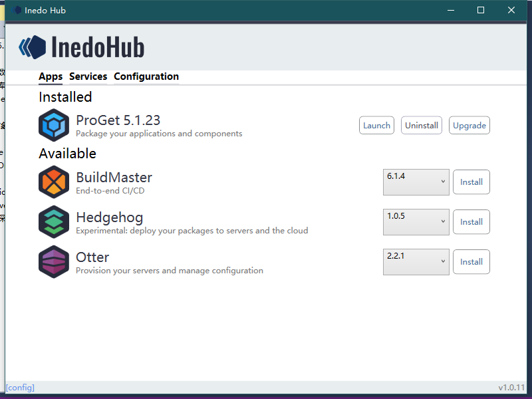Upgrade ProGet
This screenshot has width=532, height=399.
469,125
